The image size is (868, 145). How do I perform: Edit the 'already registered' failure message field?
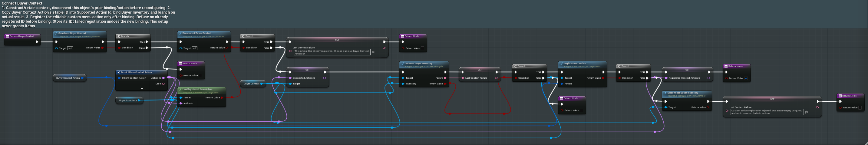tap(332, 52)
